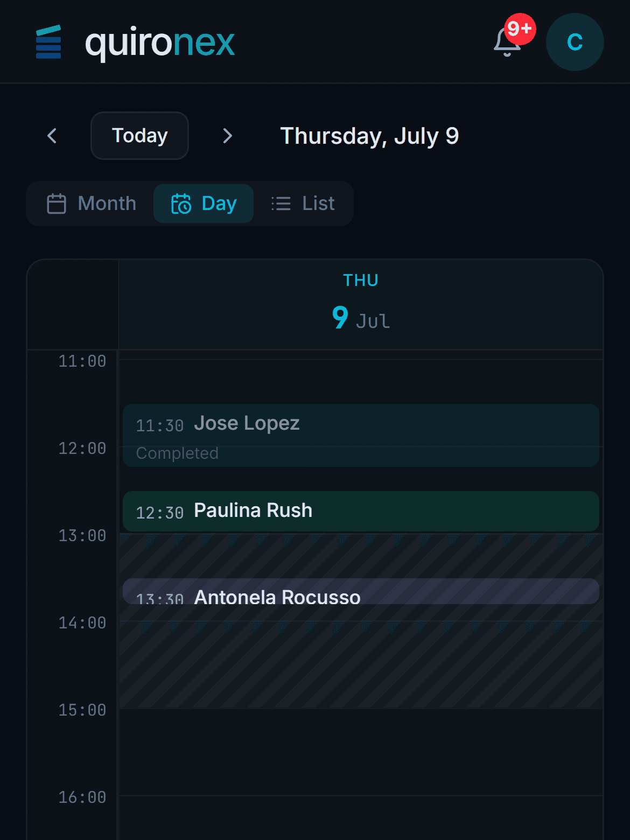Open the user avatar labeled C
This screenshot has height=840, width=630.
pyautogui.click(x=575, y=42)
